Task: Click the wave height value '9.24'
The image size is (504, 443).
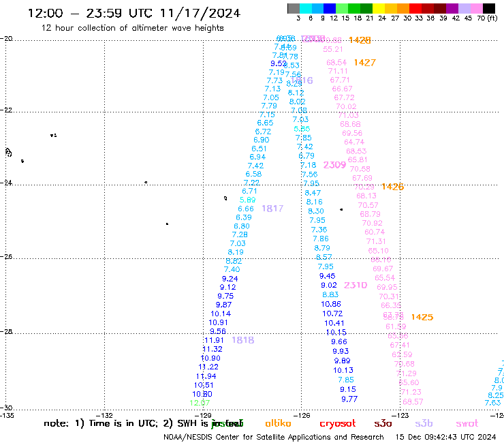Action: (230, 279)
